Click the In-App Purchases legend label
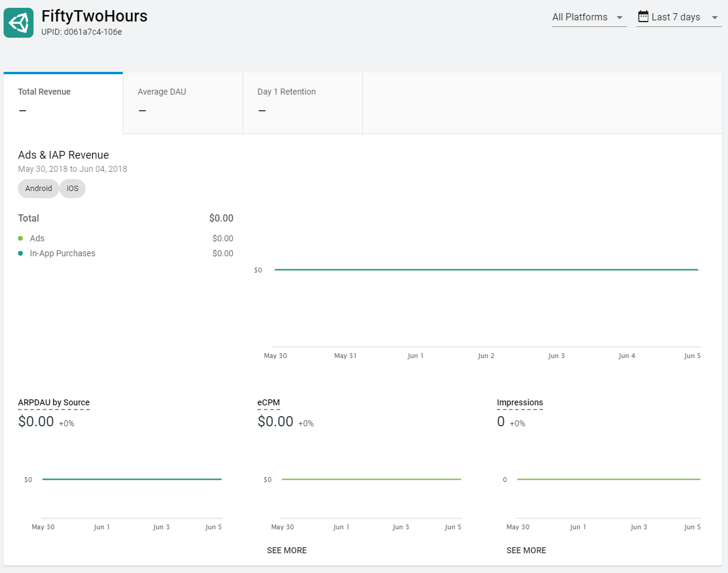728x573 pixels. pos(62,253)
